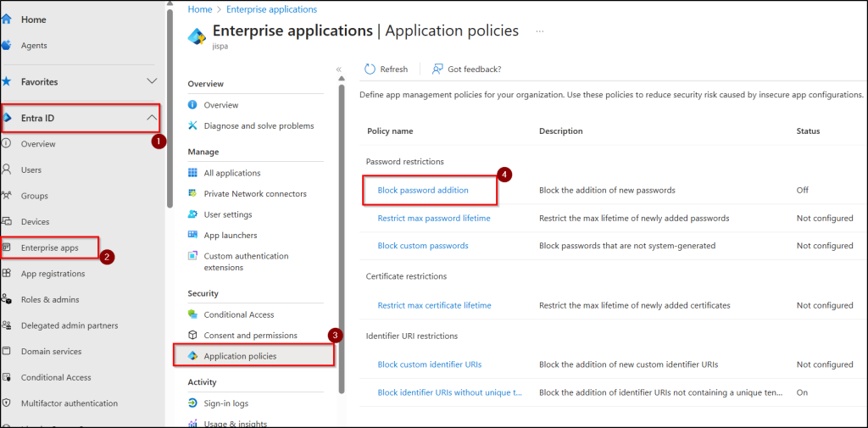Click the Overview info icon in submenu
The width and height of the screenshot is (868, 428).
click(193, 105)
